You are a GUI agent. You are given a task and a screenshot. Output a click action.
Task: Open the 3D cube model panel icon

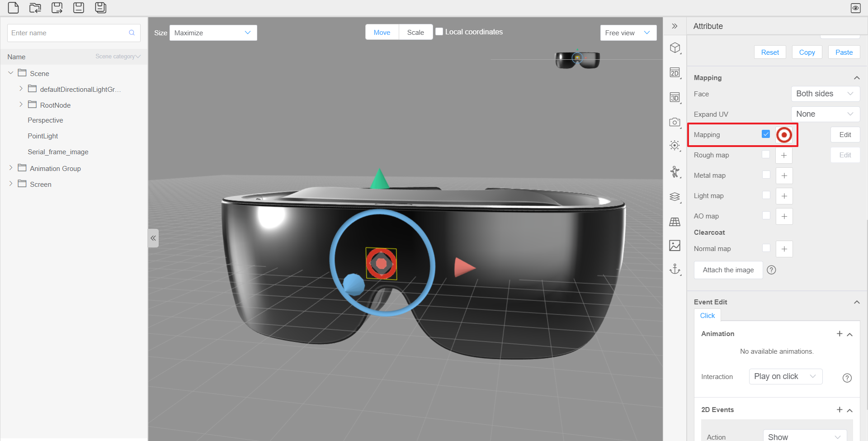tap(675, 48)
